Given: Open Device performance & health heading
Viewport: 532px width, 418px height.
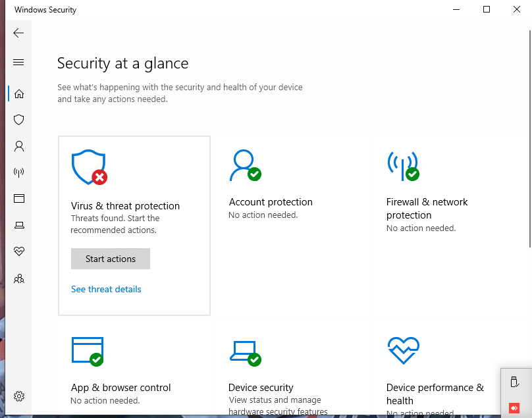Looking at the screenshot, I should 435,394.
